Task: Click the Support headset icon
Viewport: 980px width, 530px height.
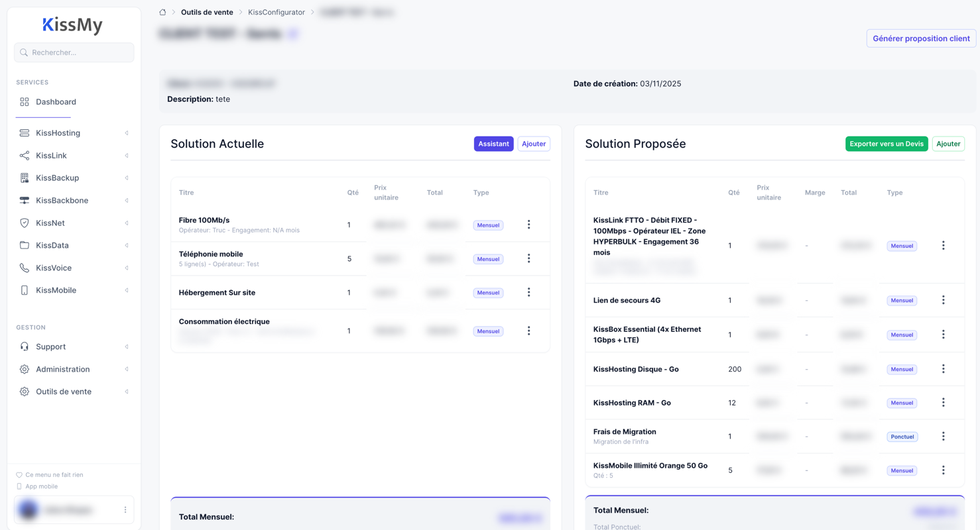Action: click(x=25, y=346)
